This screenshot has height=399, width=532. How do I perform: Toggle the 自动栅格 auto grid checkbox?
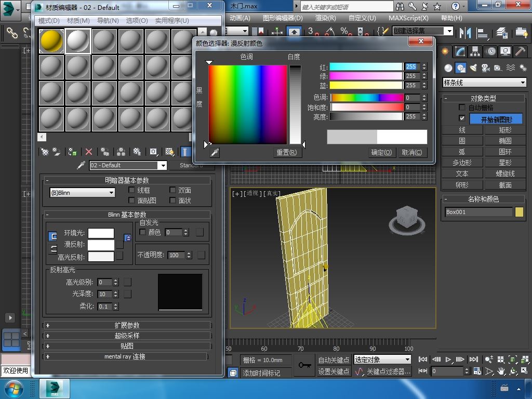click(462, 108)
